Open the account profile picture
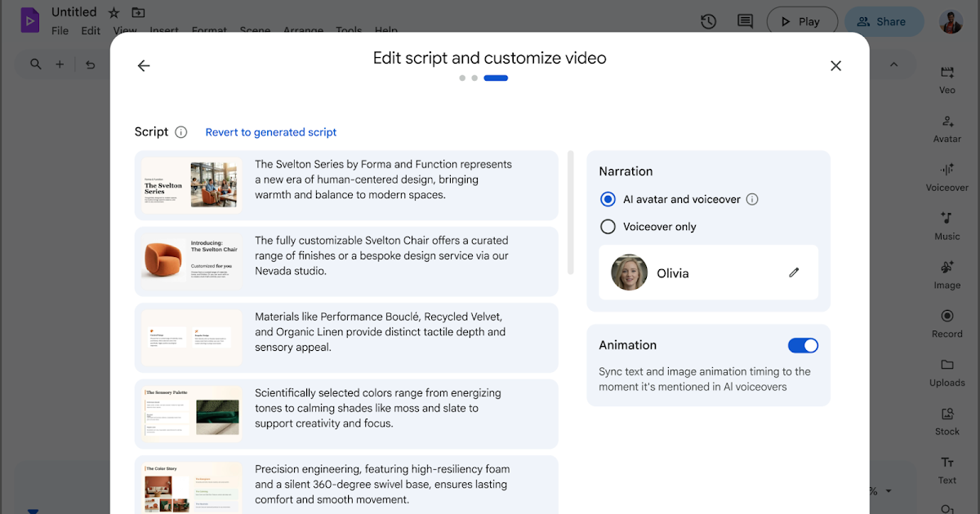 (951, 21)
